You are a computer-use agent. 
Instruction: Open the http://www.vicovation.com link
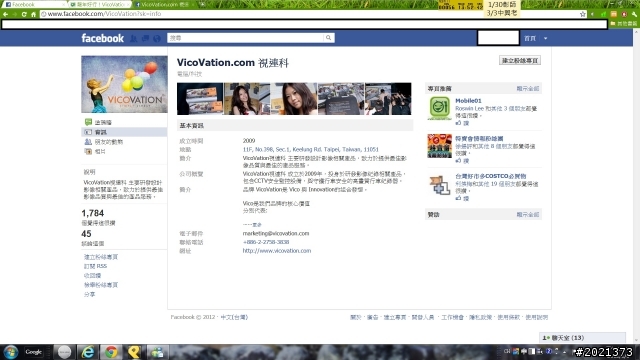277,251
